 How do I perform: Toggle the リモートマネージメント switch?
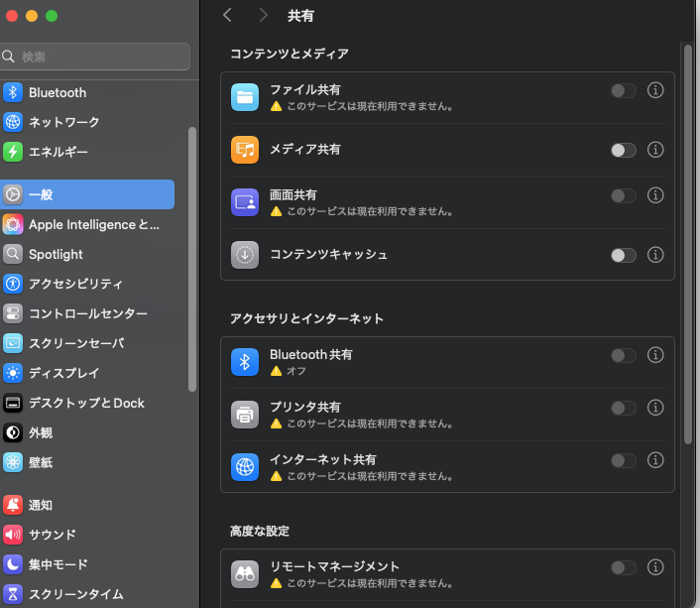tap(624, 567)
